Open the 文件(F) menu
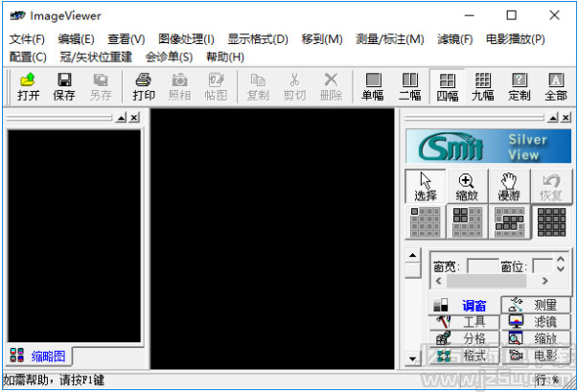The height and width of the screenshot is (392, 578). click(x=27, y=39)
